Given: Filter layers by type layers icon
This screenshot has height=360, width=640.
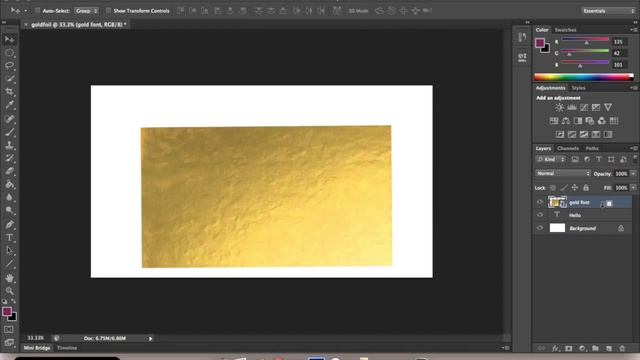Looking at the screenshot, I should 599,160.
